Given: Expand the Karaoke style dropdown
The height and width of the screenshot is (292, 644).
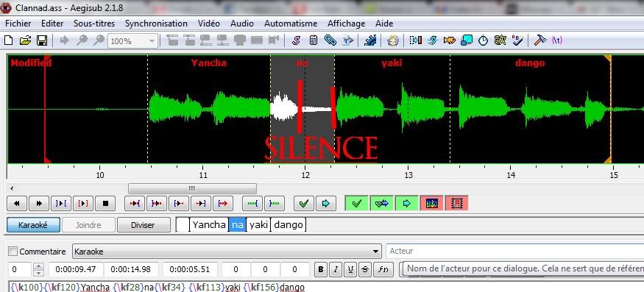Looking at the screenshot, I should tap(376, 252).
